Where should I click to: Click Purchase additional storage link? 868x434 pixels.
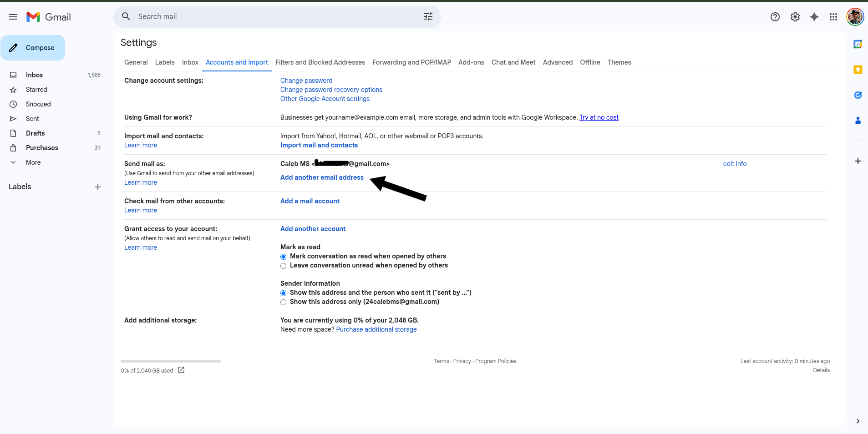click(376, 329)
